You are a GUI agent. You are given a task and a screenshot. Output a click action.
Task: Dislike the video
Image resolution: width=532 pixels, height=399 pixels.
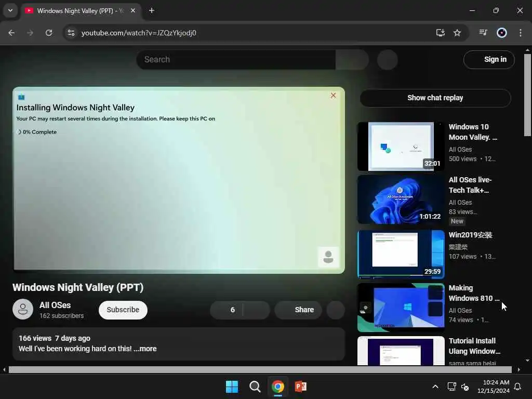[x=257, y=310]
